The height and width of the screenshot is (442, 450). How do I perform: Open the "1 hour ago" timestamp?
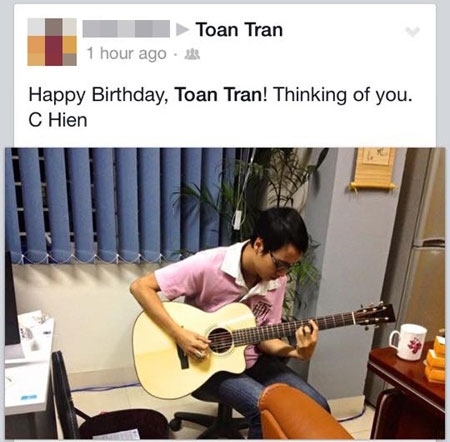[127, 53]
